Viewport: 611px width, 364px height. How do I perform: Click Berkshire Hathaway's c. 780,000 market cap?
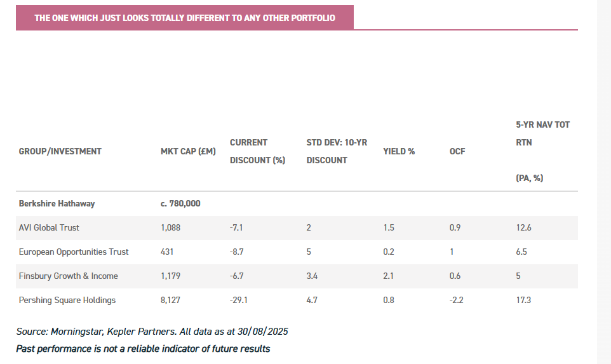tap(181, 203)
